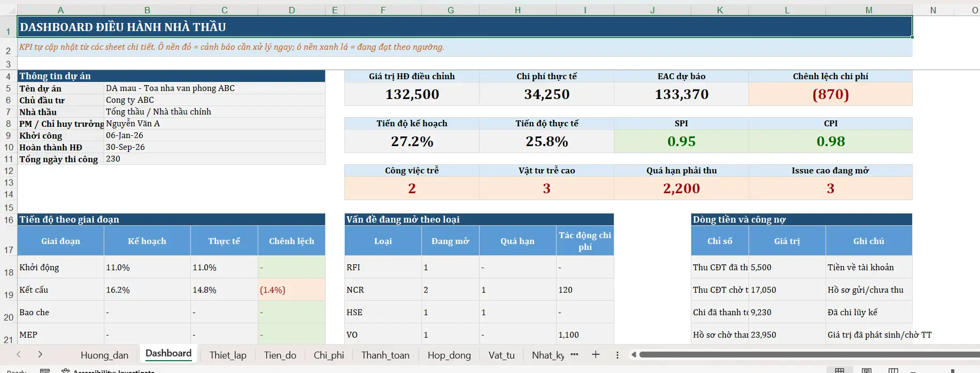Screen dimensions: 980x373
Task: Switch to Page Layout view icon
Action: pos(867,370)
